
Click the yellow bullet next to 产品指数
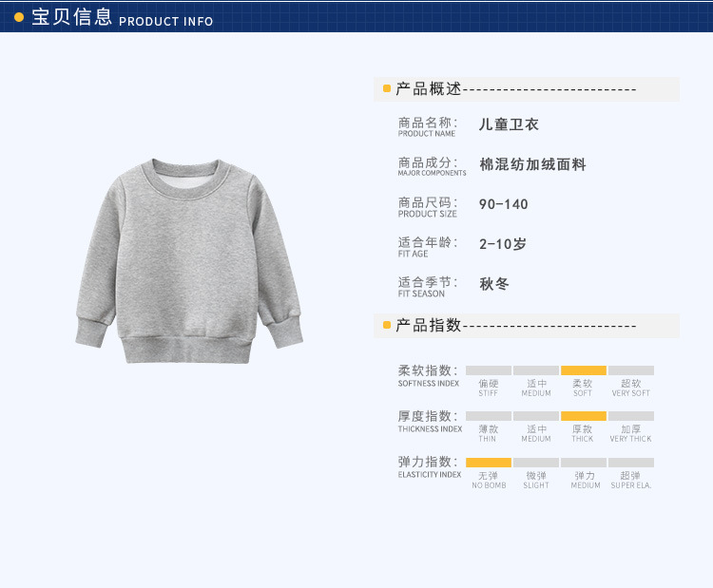387,326
